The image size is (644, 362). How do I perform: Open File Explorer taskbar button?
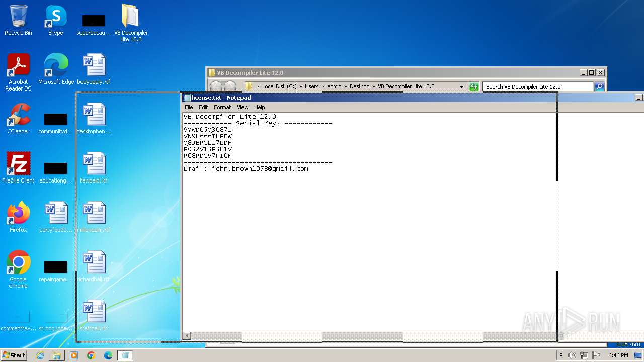tap(57, 355)
